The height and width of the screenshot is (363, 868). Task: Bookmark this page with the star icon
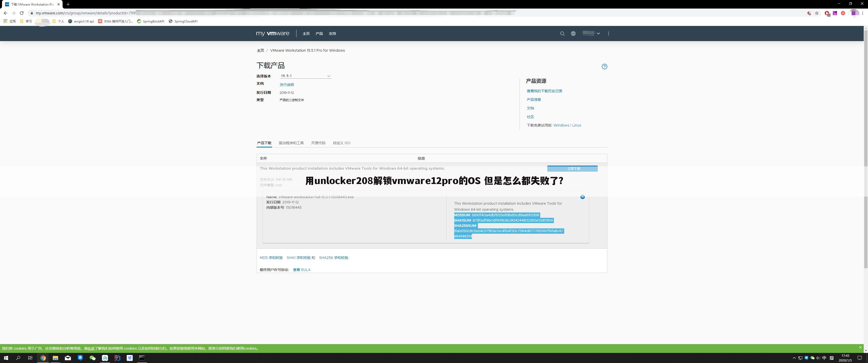(x=817, y=13)
